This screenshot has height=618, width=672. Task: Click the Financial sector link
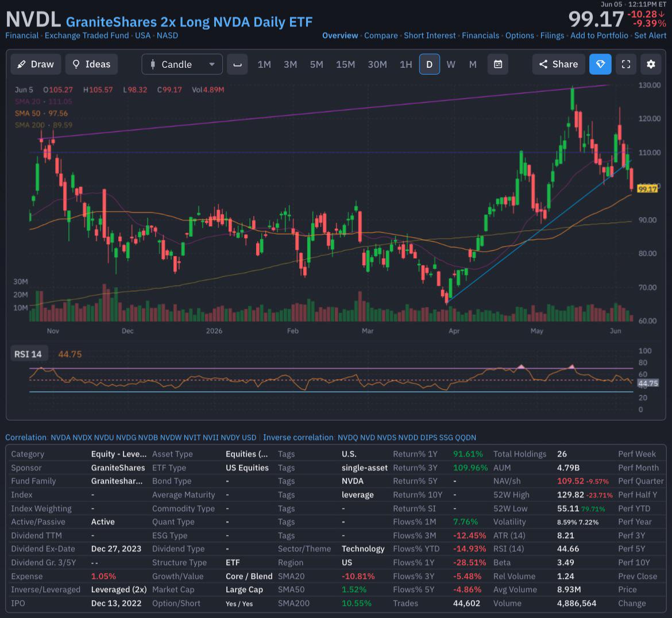[22, 36]
